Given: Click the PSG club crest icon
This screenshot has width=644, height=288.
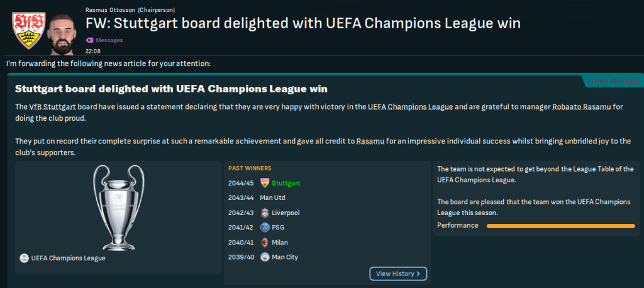Looking at the screenshot, I should pos(265,227).
